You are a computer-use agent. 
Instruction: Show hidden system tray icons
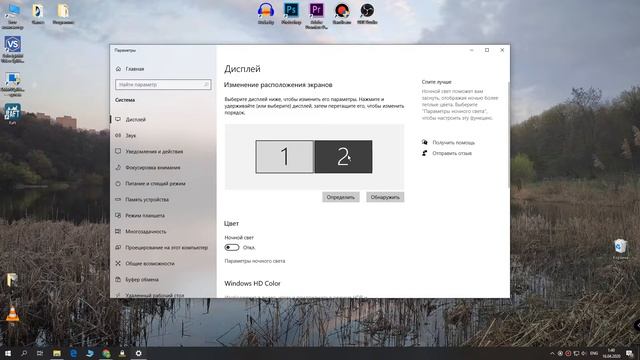coord(552,353)
